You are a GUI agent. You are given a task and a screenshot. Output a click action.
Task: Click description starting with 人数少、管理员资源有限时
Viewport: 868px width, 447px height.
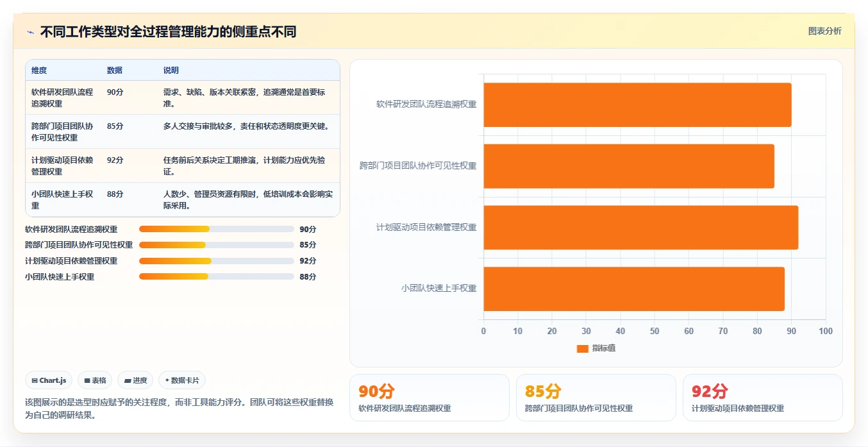pos(248,199)
